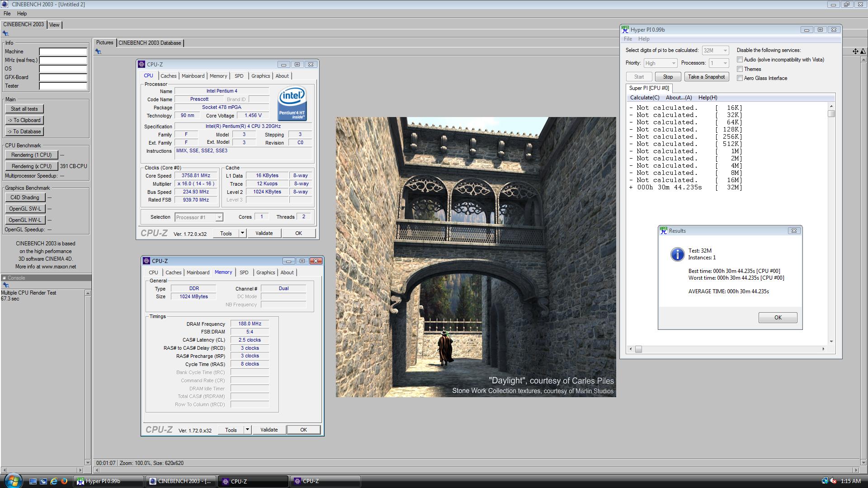This screenshot has width=868, height=488.
Task: Click Take a Snapshot button
Action: point(706,77)
